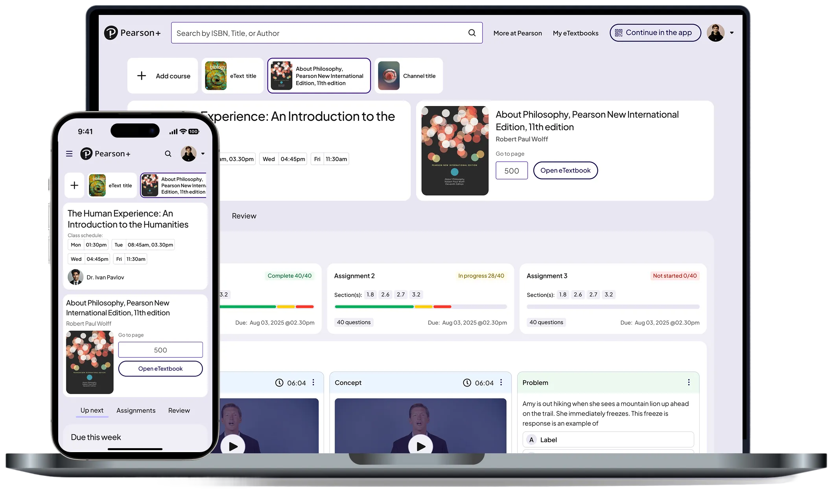Expand the desktop profile avatar dropdown arrow

(x=732, y=33)
